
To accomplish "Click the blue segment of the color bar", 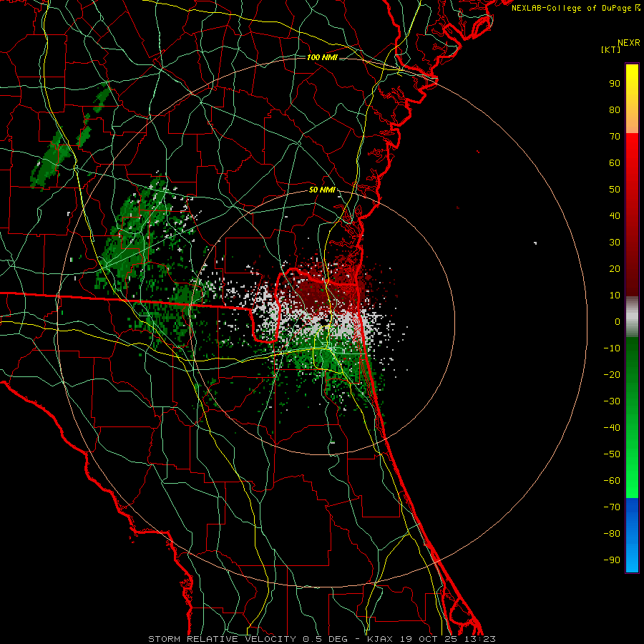I will 632,535.
